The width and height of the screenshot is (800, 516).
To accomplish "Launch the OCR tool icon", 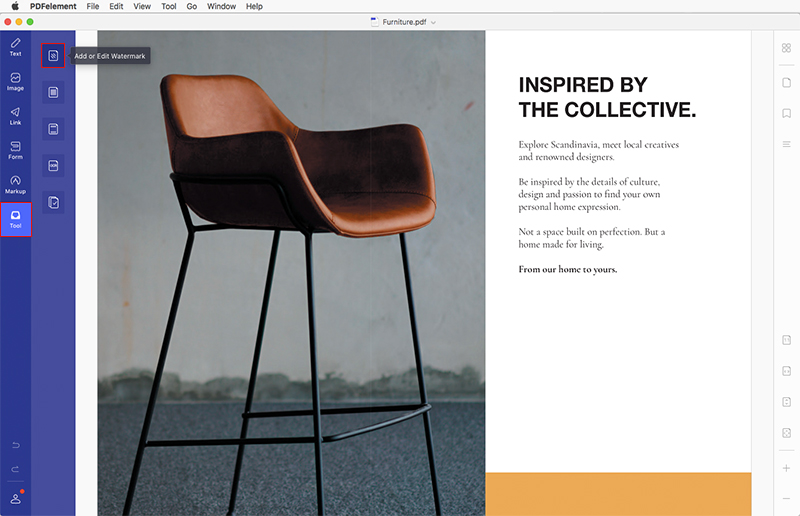I will 53,166.
